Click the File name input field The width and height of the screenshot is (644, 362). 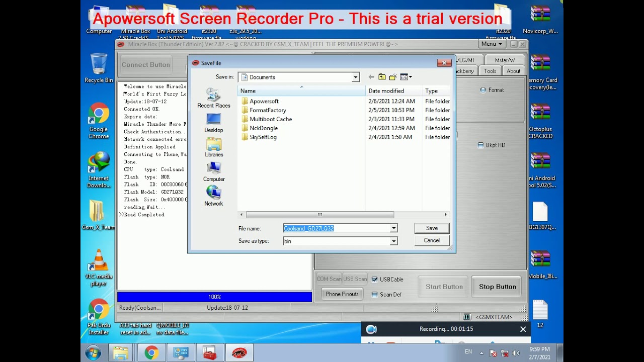click(337, 228)
